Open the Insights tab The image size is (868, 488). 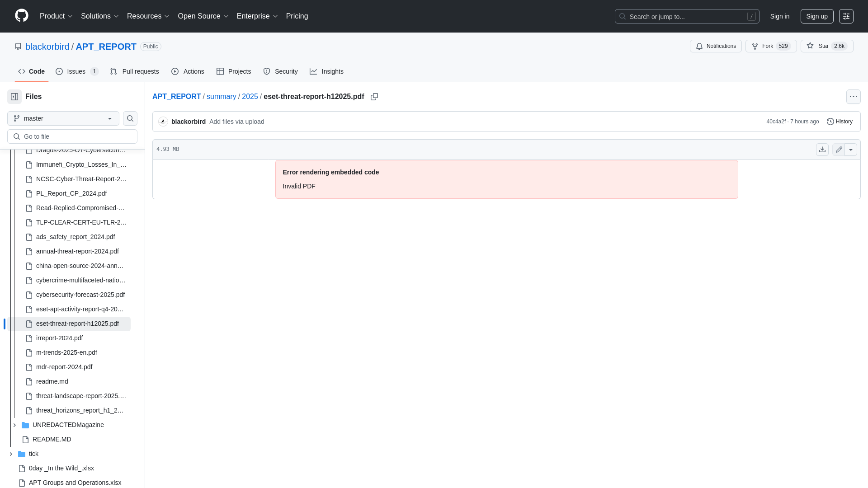pyautogui.click(x=326, y=71)
